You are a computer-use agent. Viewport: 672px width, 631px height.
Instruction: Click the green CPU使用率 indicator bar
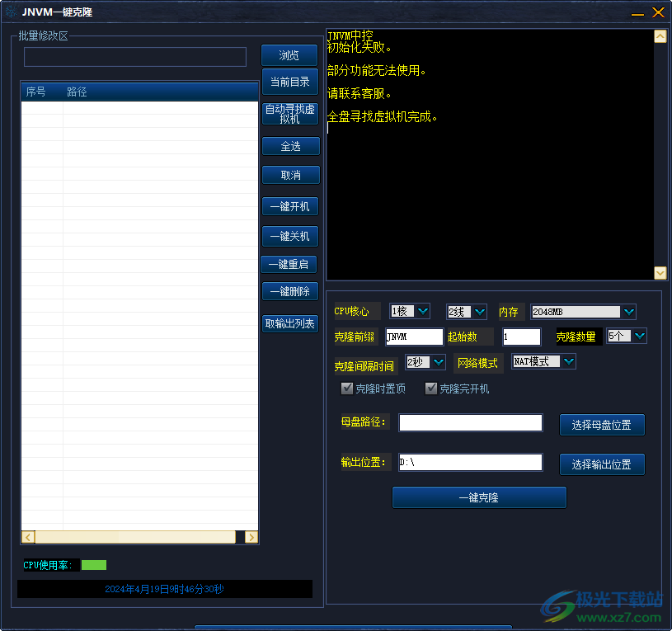tap(94, 565)
